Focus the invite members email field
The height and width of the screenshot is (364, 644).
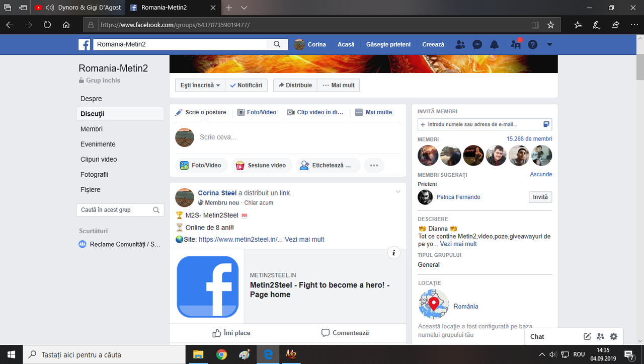click(485, 124)
